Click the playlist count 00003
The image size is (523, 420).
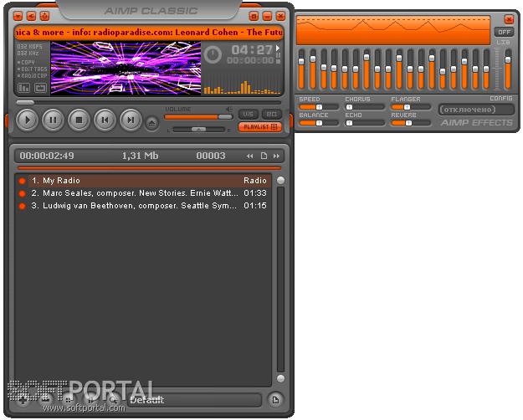(x=211, y=156)
